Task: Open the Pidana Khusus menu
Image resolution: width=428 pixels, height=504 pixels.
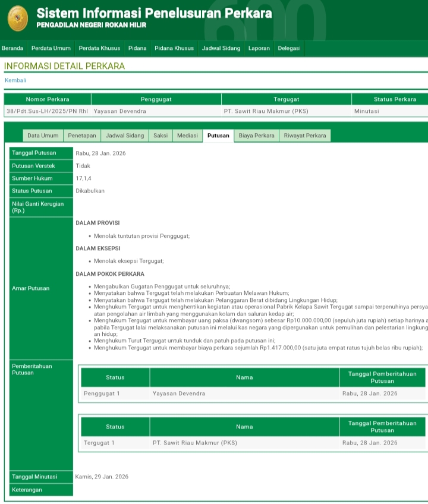Action: 174,48
